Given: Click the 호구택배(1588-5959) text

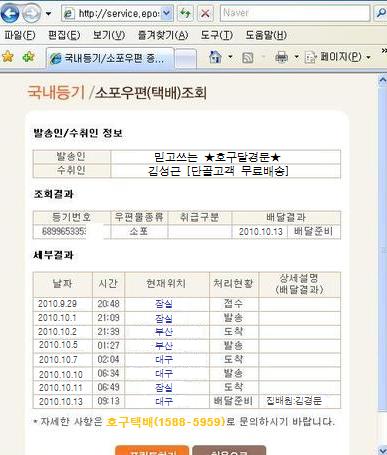Looking at the screenshot, I should [x=166, y=422].
